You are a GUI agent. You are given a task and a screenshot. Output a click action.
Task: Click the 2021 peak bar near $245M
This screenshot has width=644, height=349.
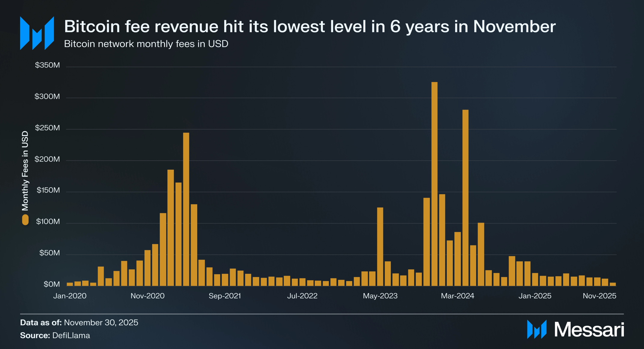click(x=186, y=209)
